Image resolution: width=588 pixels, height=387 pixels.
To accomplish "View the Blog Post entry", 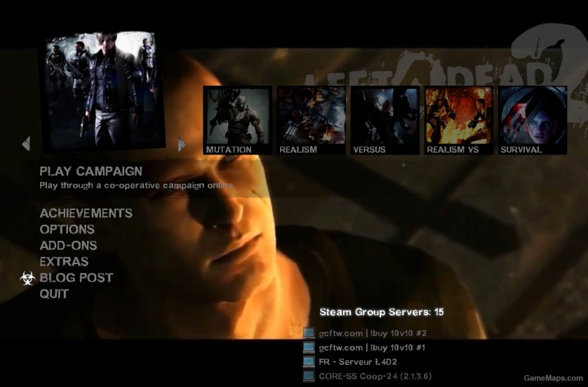I will pyautogui.click(x=76, y=277).
